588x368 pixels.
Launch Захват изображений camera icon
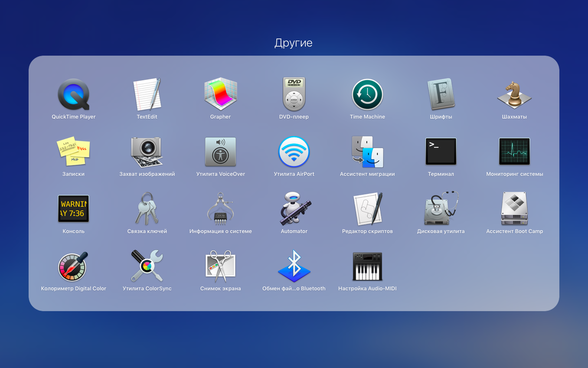(147, 152)
